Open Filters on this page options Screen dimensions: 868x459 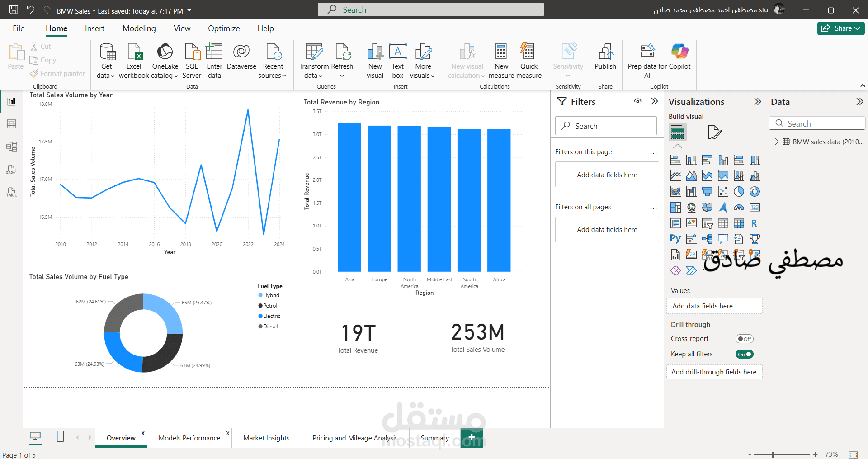click(x=653, y=153)
